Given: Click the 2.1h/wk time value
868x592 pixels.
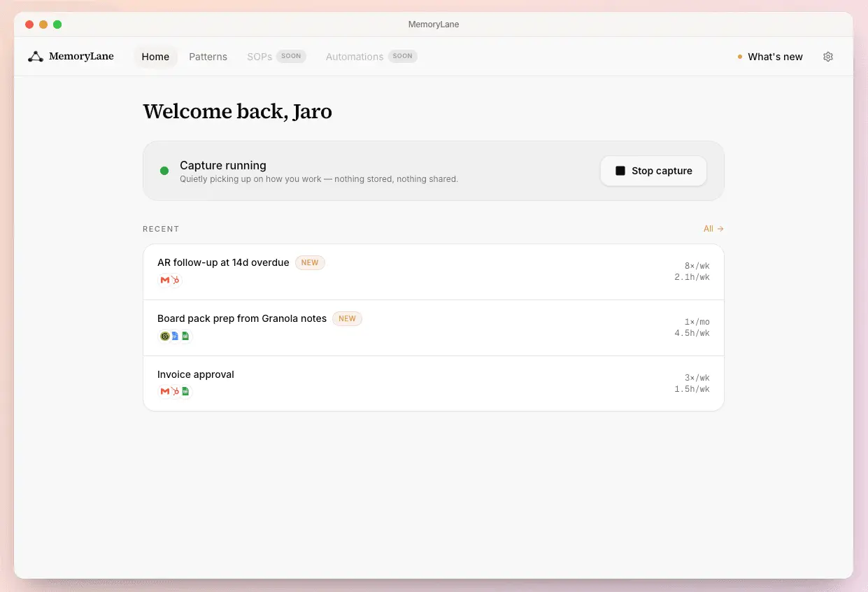Looking at the screenshot, I should pyautogui.click(x=692, y=277).
